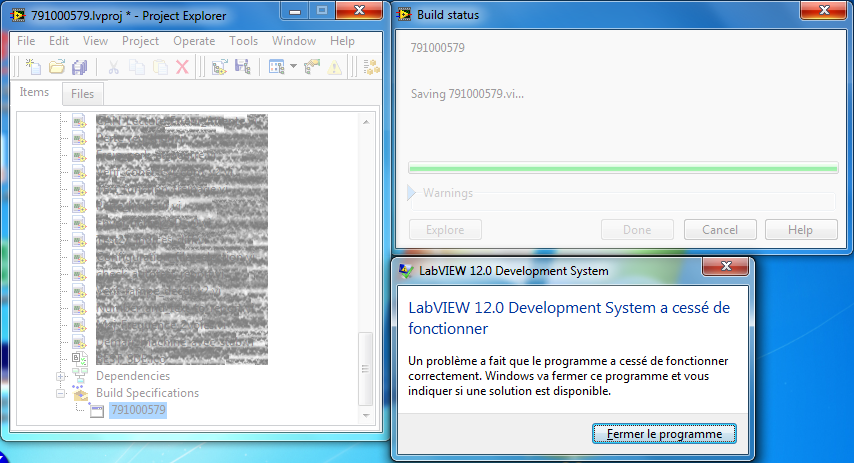Switch to the Items tab
854x463 pixels.
point(34,92)
